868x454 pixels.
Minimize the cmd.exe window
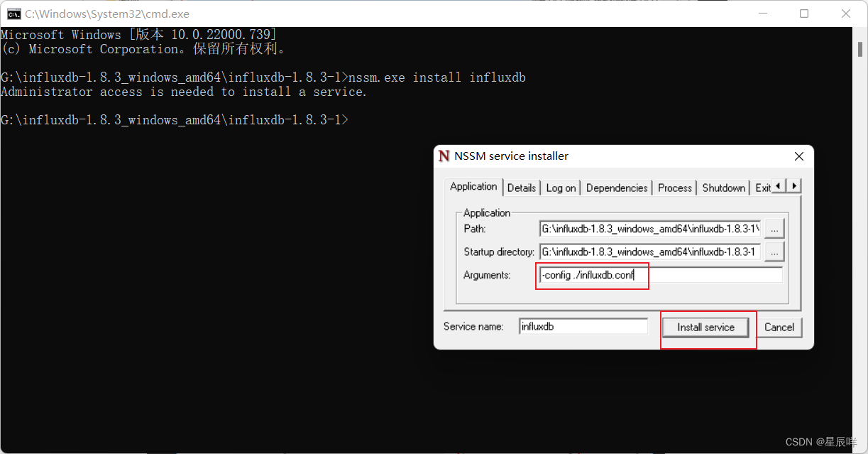pos(763,13)
